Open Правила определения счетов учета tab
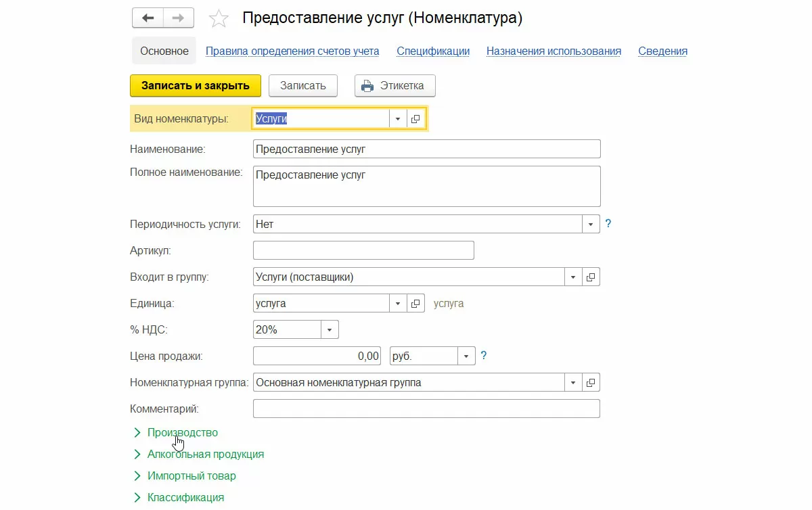Image resolution: width=812 pixels, height=510 pixels. [292, 51]
